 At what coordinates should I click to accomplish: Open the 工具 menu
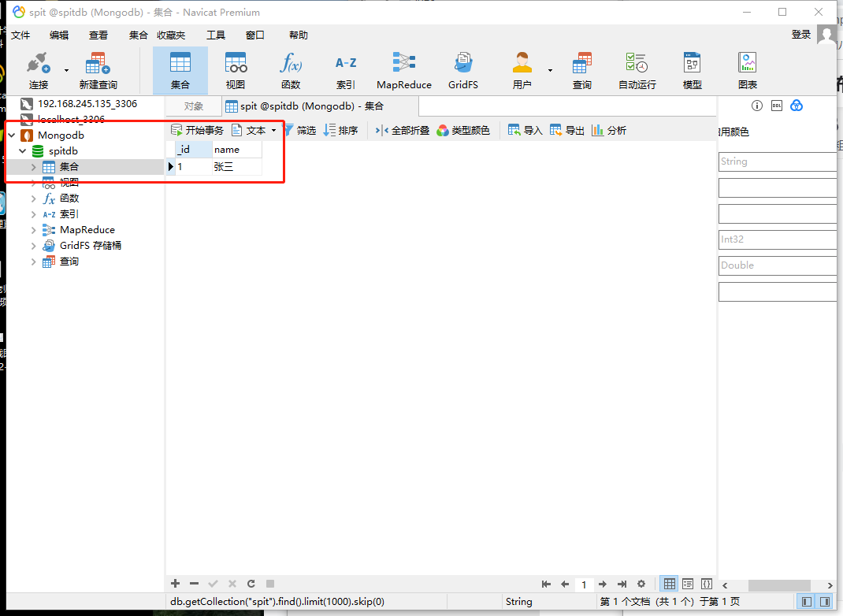(x=216, y=35)
